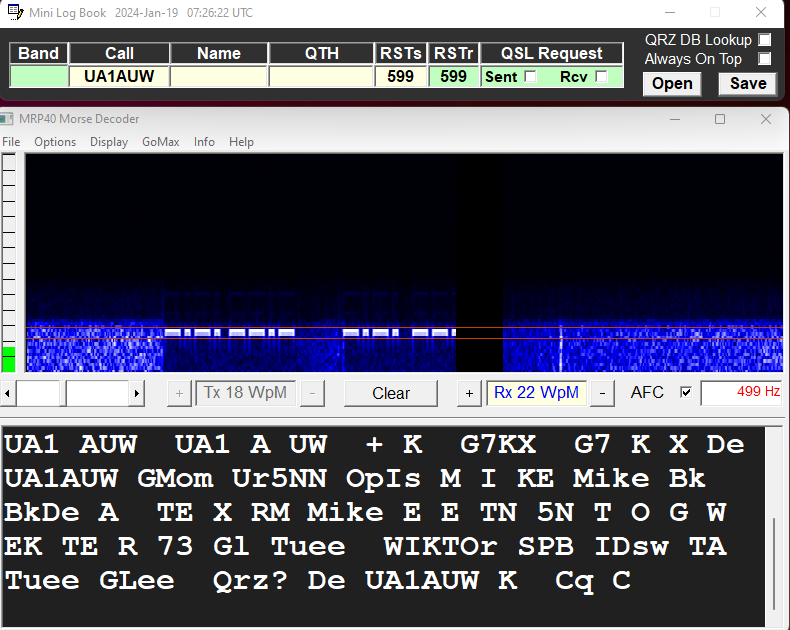Click the Tx speed increase plus button
The image size is (790, 630).
tap(179, 393)
